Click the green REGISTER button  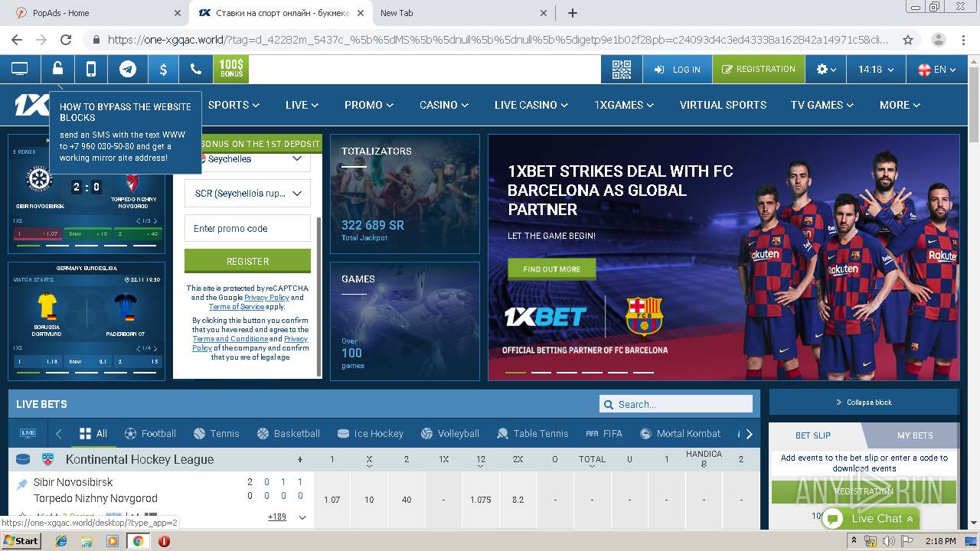[x=247, y=261]
